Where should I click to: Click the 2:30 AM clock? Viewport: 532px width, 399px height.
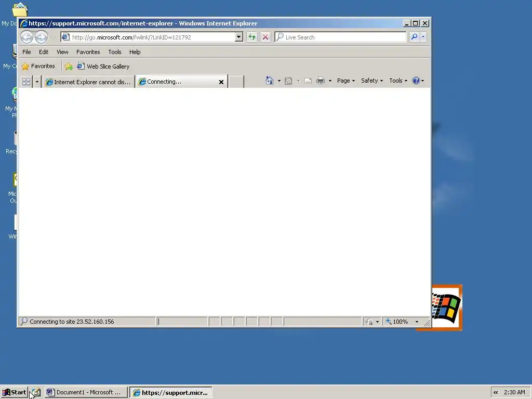[514, 392]
